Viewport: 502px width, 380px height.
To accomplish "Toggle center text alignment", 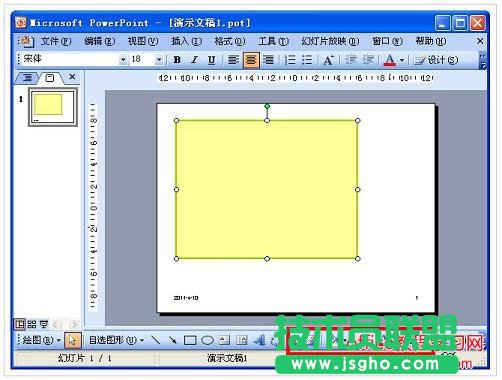I will pos(251,60).
